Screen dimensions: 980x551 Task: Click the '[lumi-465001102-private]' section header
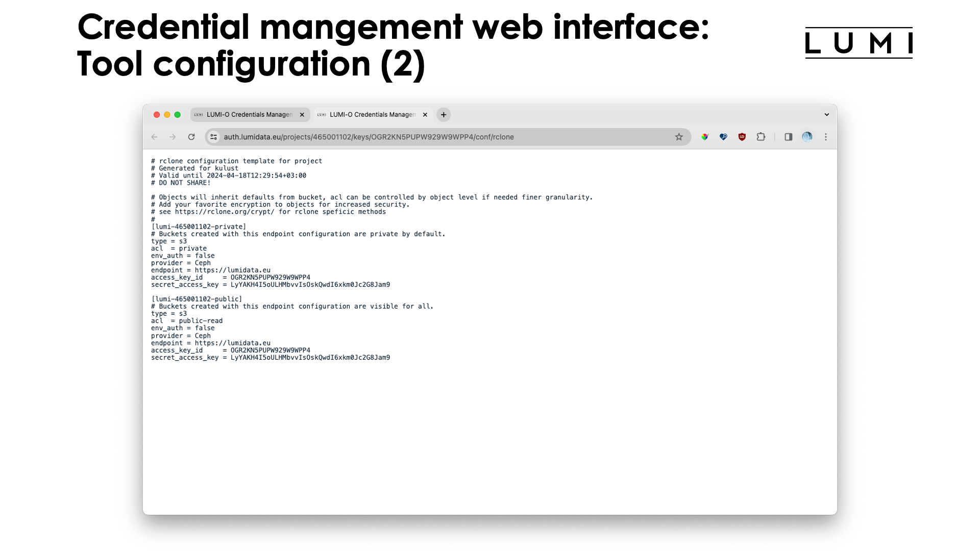[x=199, y=227]
